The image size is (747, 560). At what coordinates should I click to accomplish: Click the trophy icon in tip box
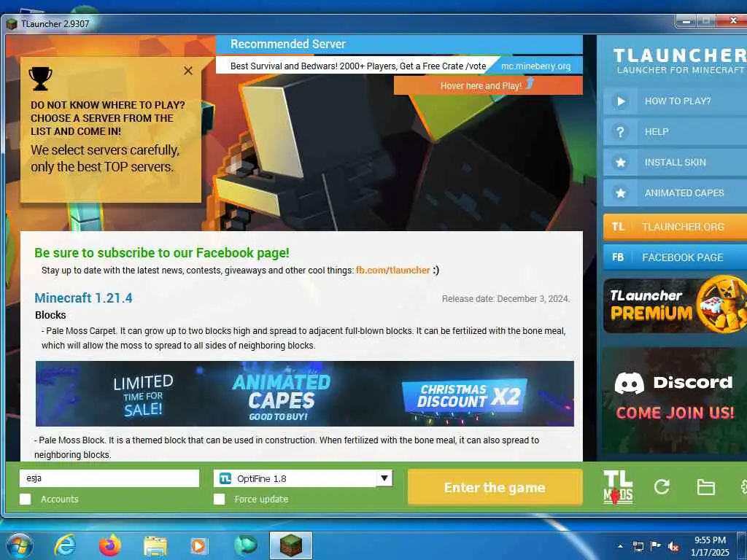pyautogui.click(x=41, y=79)
